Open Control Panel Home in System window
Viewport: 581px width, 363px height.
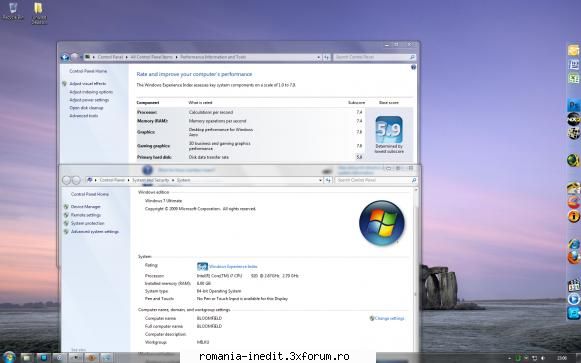coord(90,194)
